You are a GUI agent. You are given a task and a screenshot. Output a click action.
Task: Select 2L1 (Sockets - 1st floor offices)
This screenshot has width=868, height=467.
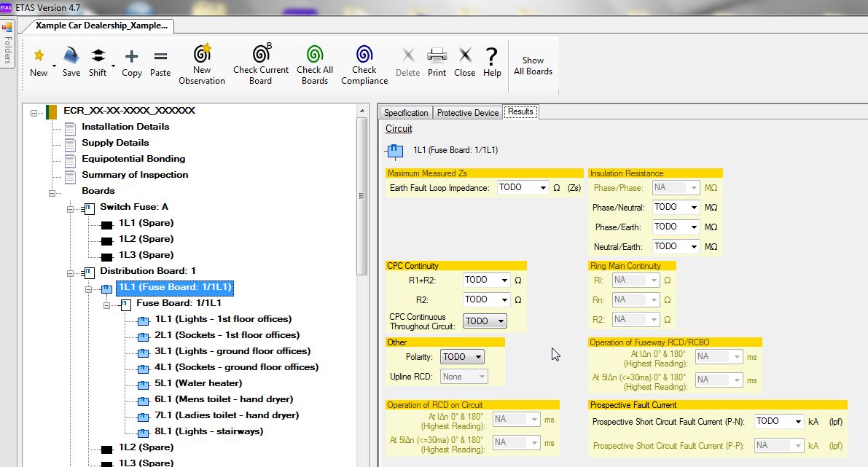pyautogui.click(x=227, y=335)
